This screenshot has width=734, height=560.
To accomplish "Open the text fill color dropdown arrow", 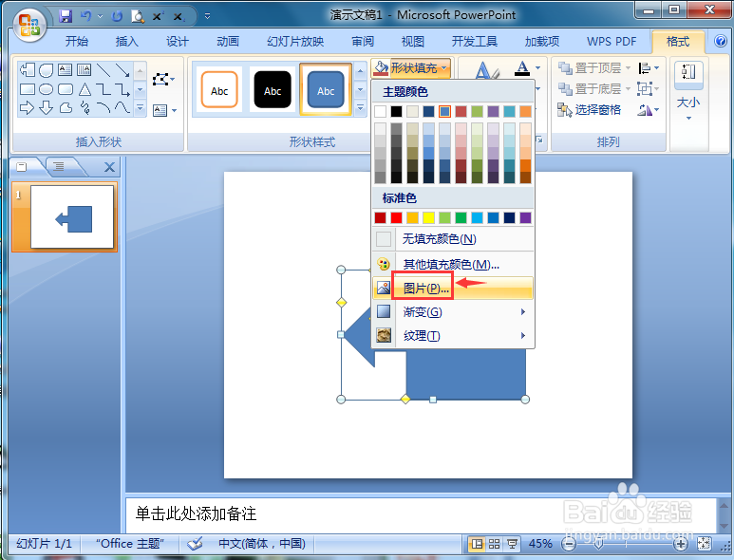I will tap(538, 68).
